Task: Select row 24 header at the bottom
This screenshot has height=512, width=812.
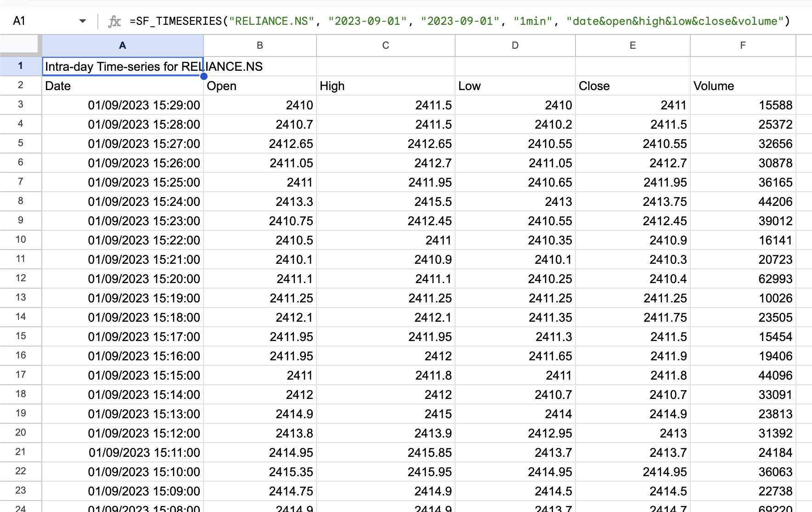Action: tap(21, 507)
